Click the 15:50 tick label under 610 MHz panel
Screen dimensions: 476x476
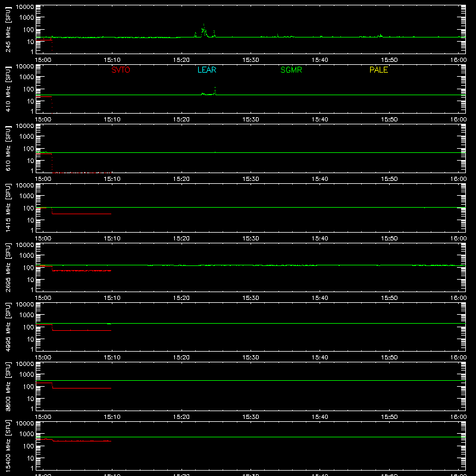(x=389, y=179)
